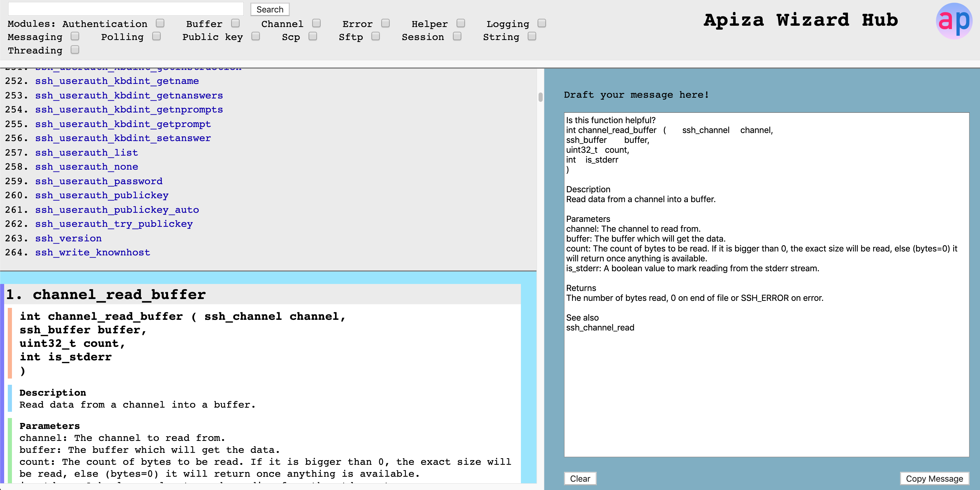The height and width of the screenshot is (490, 980).
Task: Open ssh_userauth_publickey link
Action: coord(102,195)
